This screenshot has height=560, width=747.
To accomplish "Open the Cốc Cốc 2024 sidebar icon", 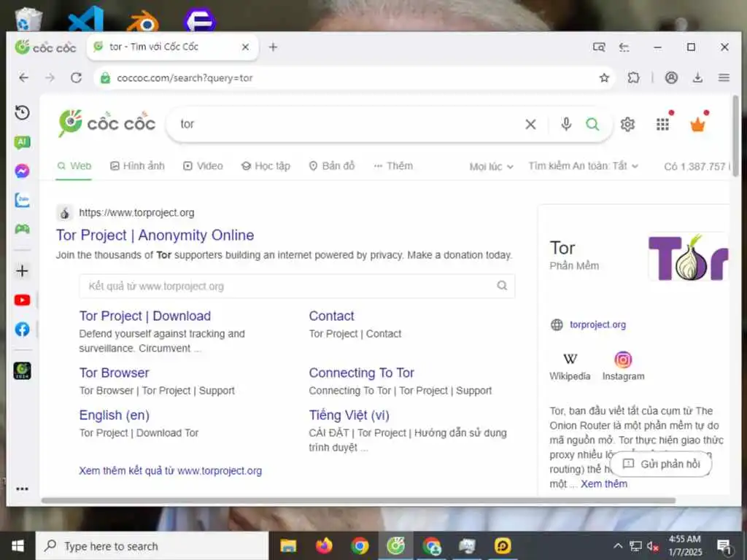I will (22, 370).
